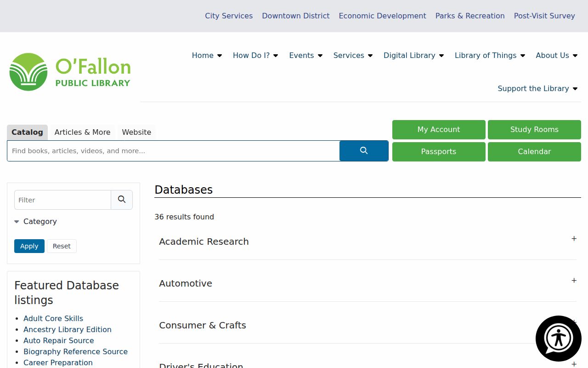
Task: Click the filter search magnifier icon
Action: (x=122, y=200)
